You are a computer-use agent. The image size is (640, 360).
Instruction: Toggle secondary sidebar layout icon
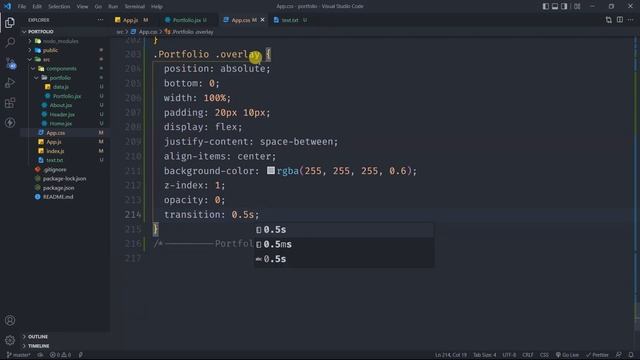coord(564,6)
